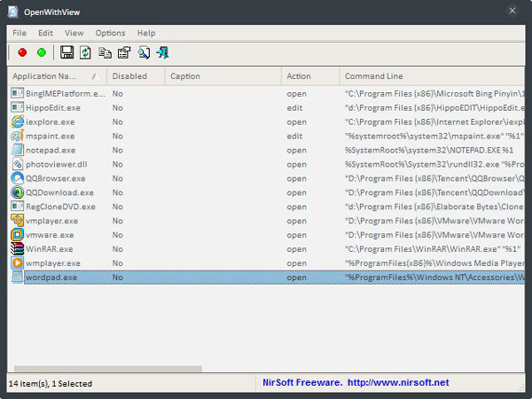Click the vmplayer.exe command line cell
The height and width of the screenshot is (399, 532).
click(x=434, y=221)
